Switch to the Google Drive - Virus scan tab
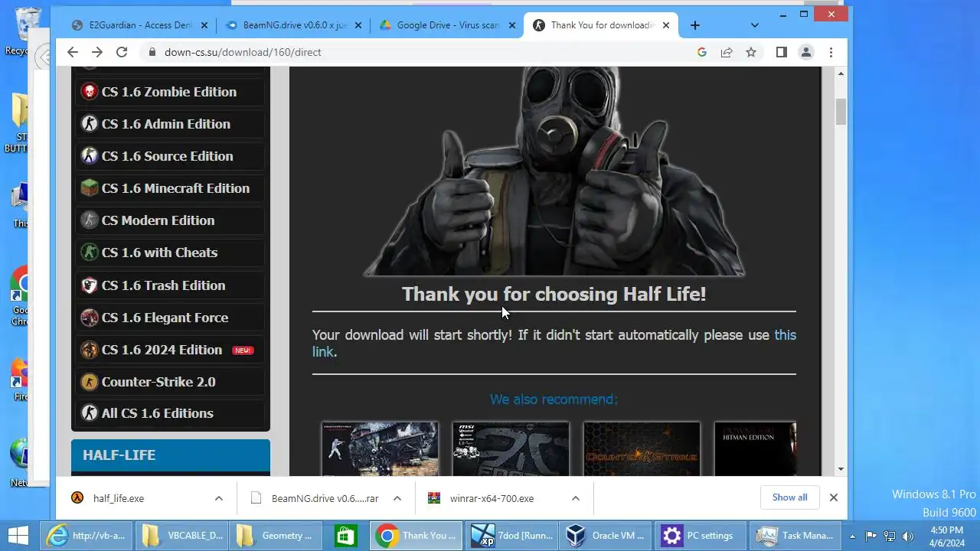Image resolution: width=980 pixels, height=551 pixels. tap(447, 25)
